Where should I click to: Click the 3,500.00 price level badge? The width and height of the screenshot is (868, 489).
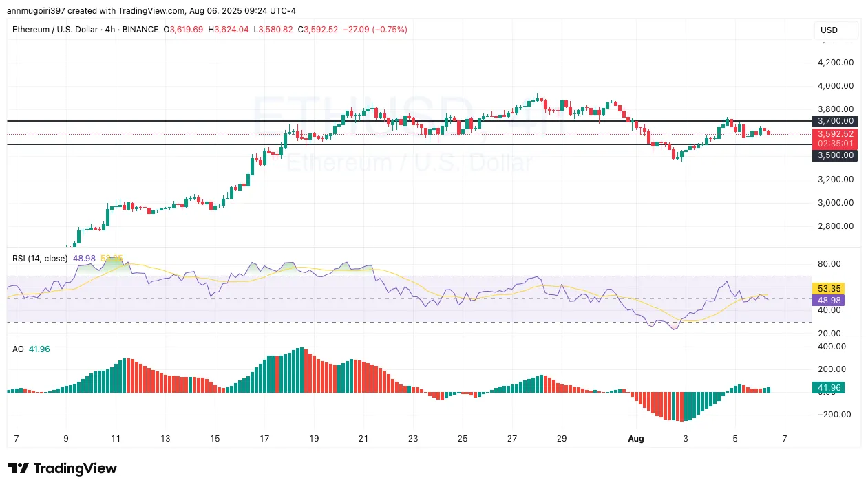[835, 155]
